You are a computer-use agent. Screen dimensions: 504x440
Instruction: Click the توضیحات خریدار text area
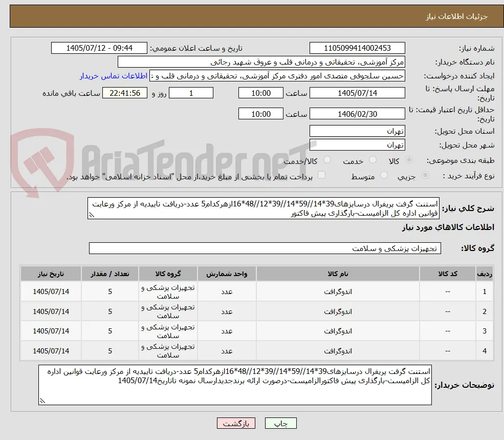235,385
